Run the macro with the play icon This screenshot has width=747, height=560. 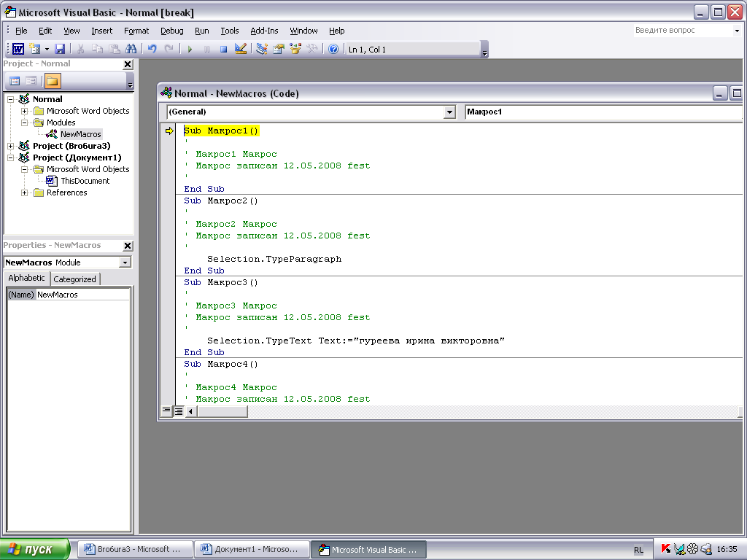pos(190,49)
